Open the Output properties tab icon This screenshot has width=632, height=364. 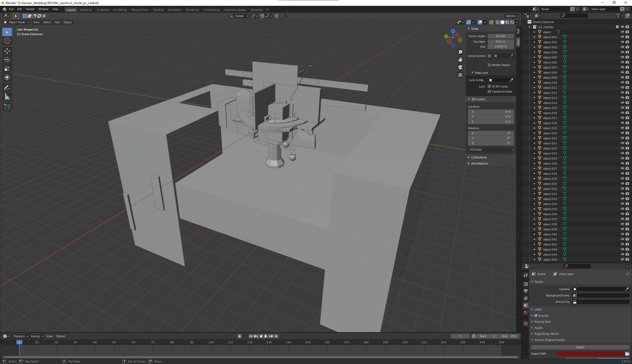(526, 291)
